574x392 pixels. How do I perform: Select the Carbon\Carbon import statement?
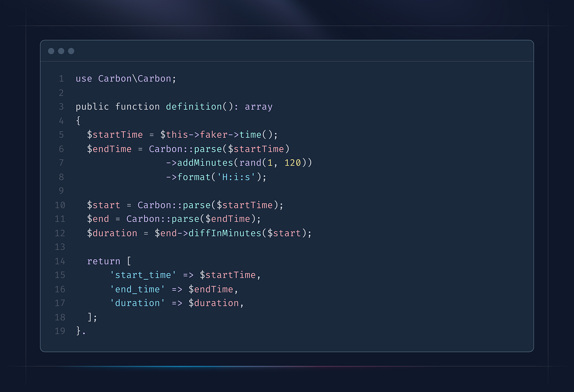126,78
